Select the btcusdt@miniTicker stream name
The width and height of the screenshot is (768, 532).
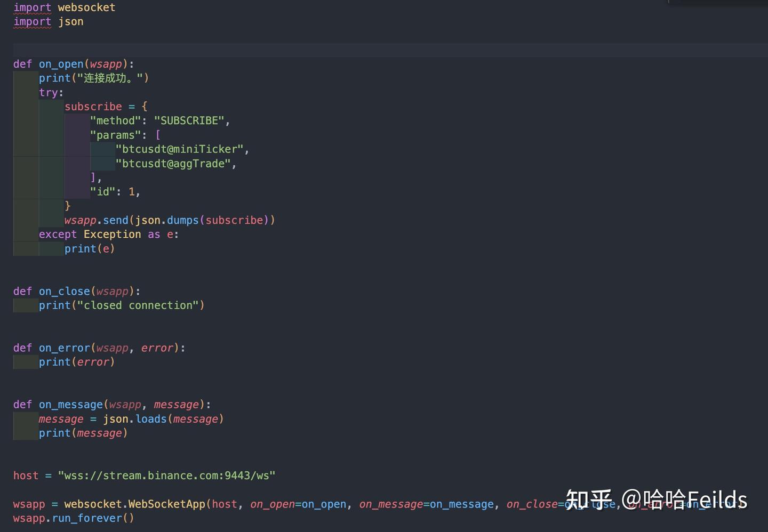point(180,149)
